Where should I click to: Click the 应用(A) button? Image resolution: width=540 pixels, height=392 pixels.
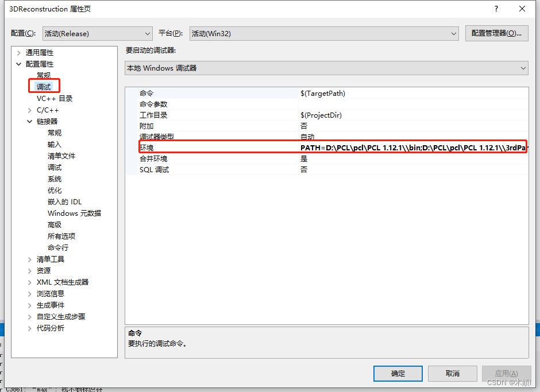pos(506,374)
